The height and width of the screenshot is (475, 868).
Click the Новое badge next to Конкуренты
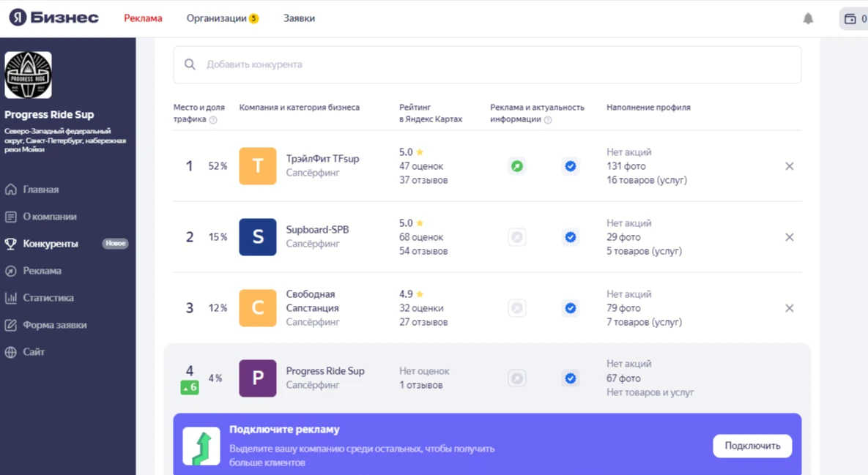tap(115, 243)
